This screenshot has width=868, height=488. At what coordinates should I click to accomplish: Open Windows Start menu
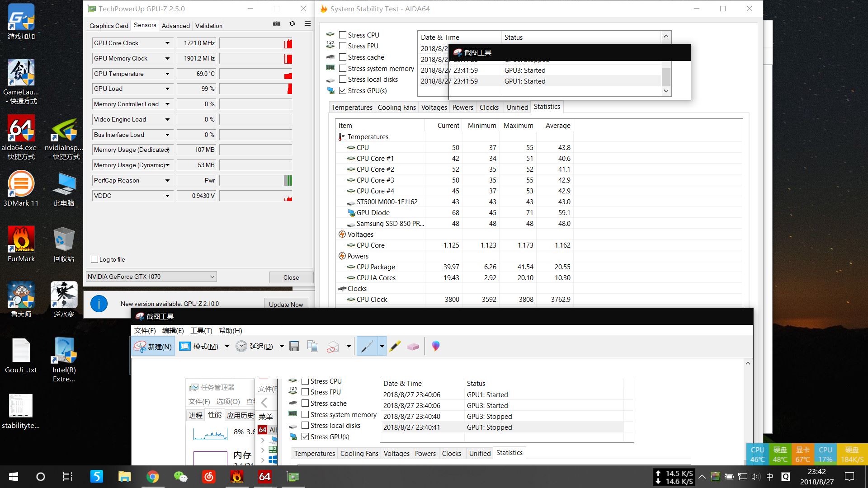(13, 477)
